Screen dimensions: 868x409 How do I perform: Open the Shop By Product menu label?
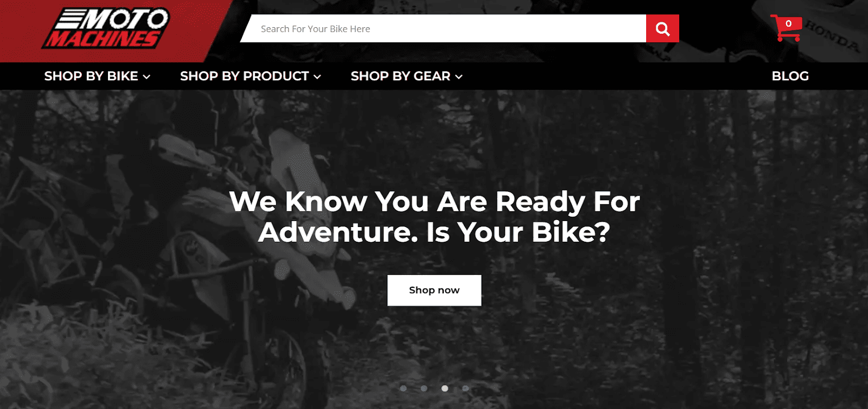pyautogui.click(x=245, y=76)
